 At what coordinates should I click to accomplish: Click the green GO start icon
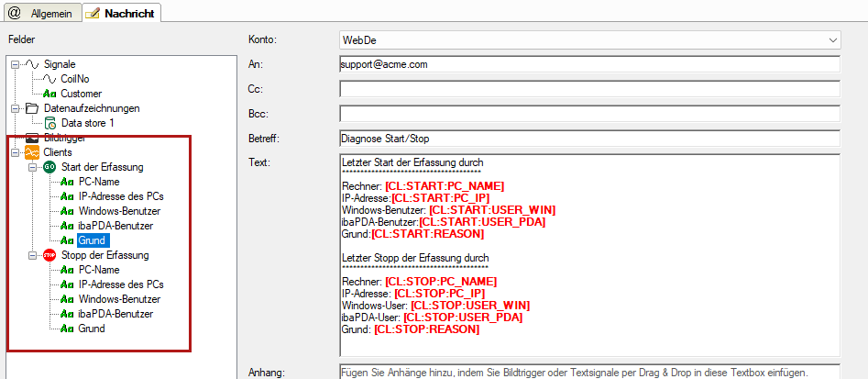49,167
